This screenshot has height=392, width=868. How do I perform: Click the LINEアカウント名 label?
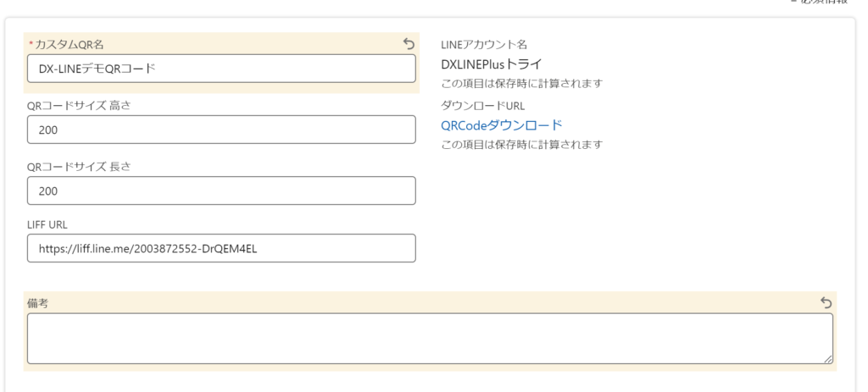[490, 44]
